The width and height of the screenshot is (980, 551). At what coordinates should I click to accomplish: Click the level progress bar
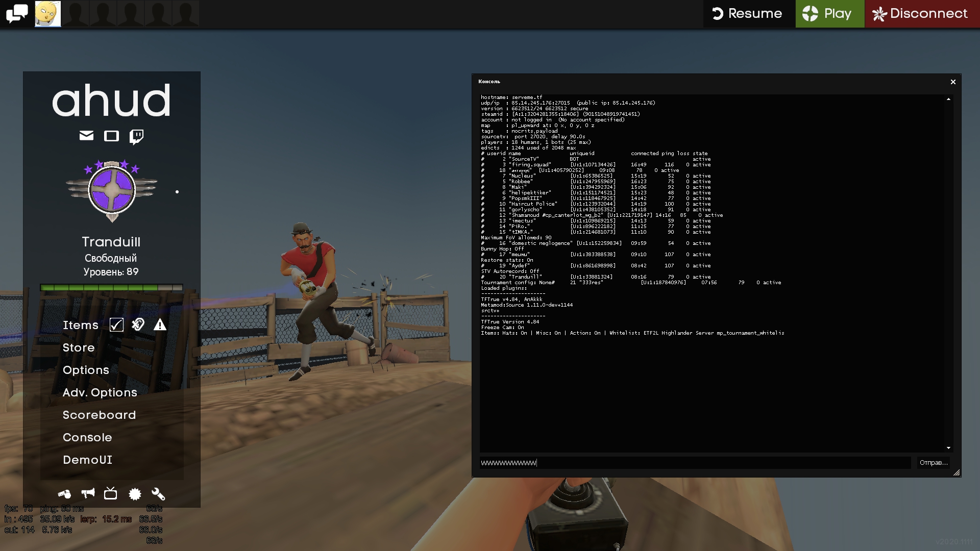pyautogui.click(x=111, y=288)
